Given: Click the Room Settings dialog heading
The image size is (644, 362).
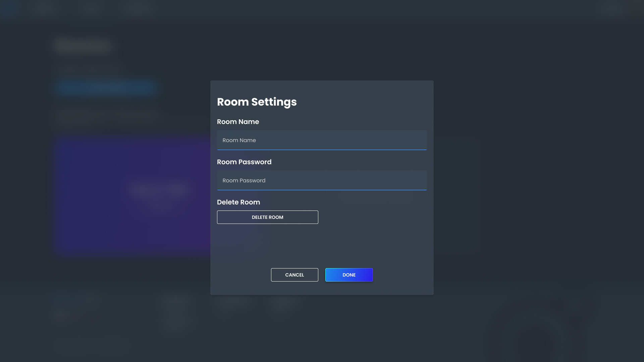Looking at the screenshot, I should tap(257, 102).
